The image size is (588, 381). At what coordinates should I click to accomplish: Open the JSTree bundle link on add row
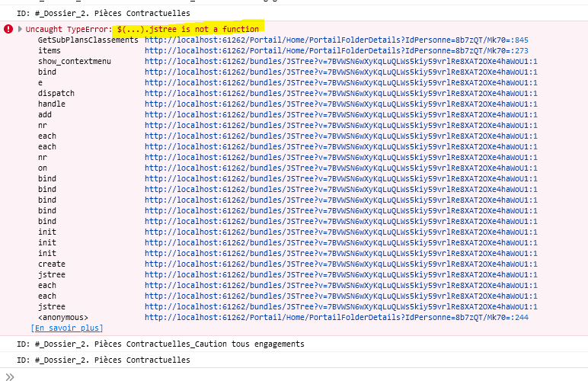(341, 115)
